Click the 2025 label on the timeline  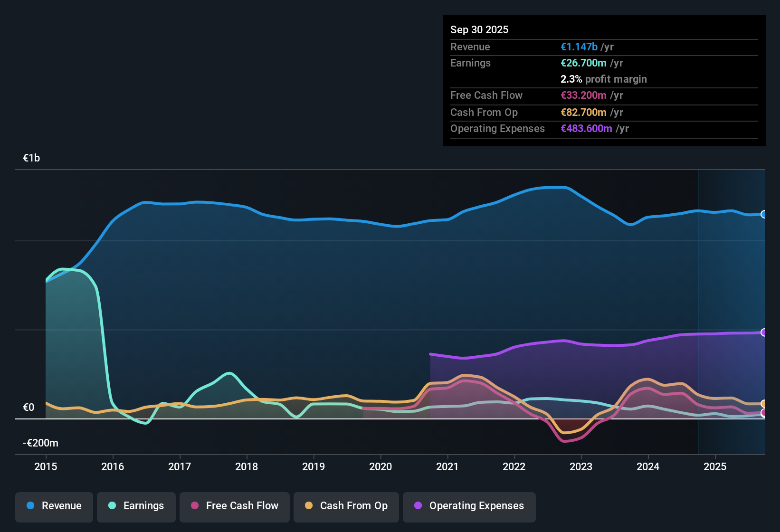tap(715, 467)
